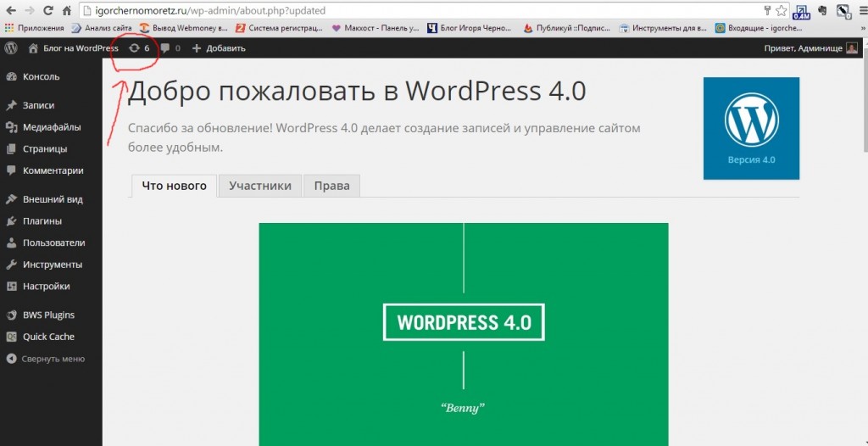Click the Quick Cache icon
868x446 pixels.
click(11, 337)
